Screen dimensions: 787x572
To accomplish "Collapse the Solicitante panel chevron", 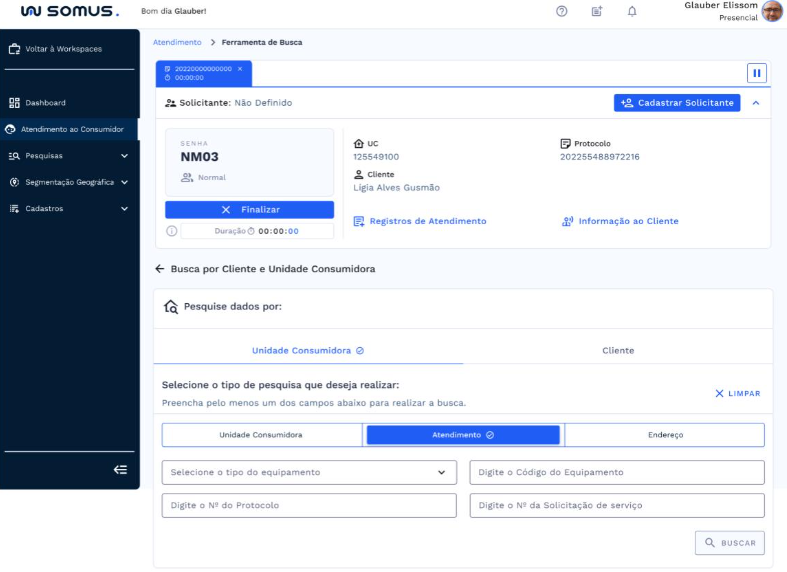I will coord(756,102).
